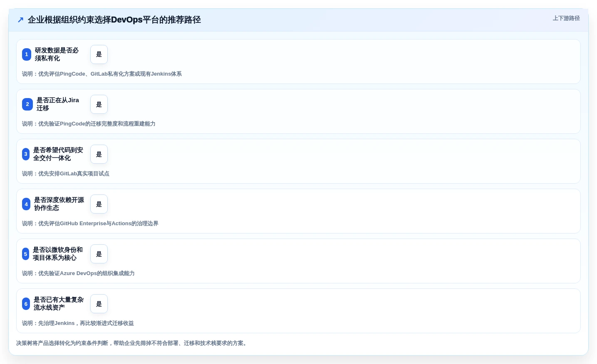
Task: Click the question 是否正在从Jira迁移
Action: [58, 104]
